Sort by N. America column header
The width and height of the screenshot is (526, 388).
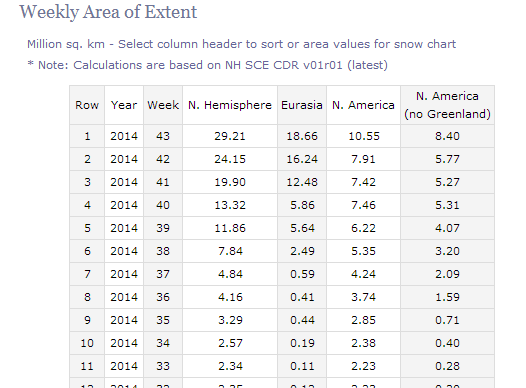point(363,105)
